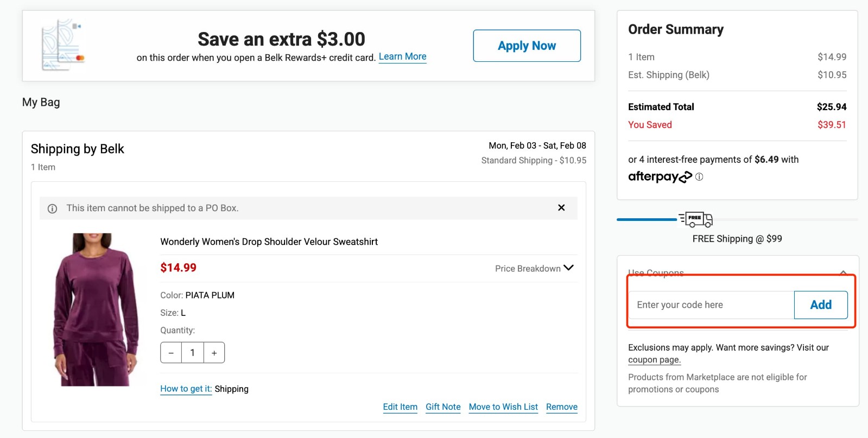Screen dimensions: 868x438
Task: Click the Afterpay info icon
Action: pos(699,177)
